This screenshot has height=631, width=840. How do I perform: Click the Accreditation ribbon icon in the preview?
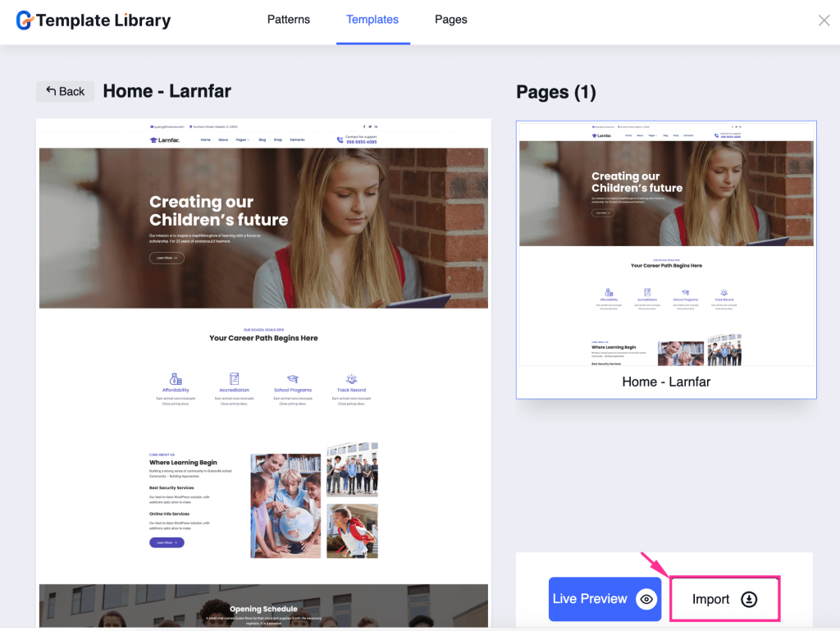coord(235,377)
